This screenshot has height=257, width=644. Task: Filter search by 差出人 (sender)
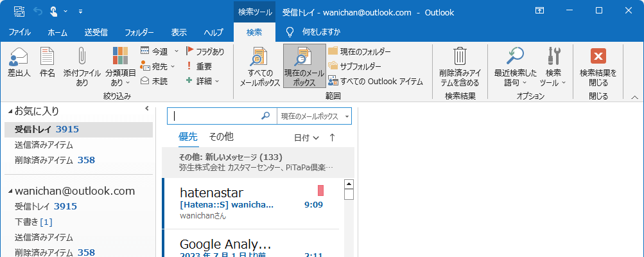[x=19, y=62]
